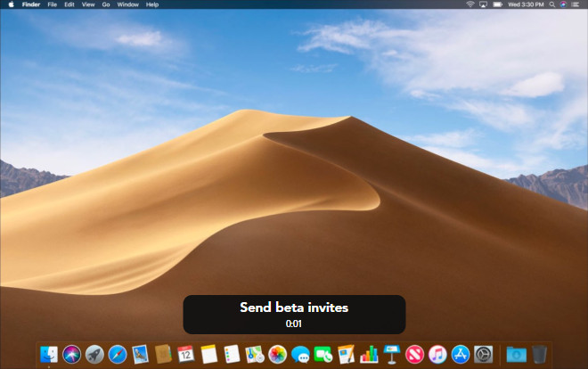Open the App Store icon in Dock
The width and height of the screenshot is (588, 369).
[x=461, y=355]
